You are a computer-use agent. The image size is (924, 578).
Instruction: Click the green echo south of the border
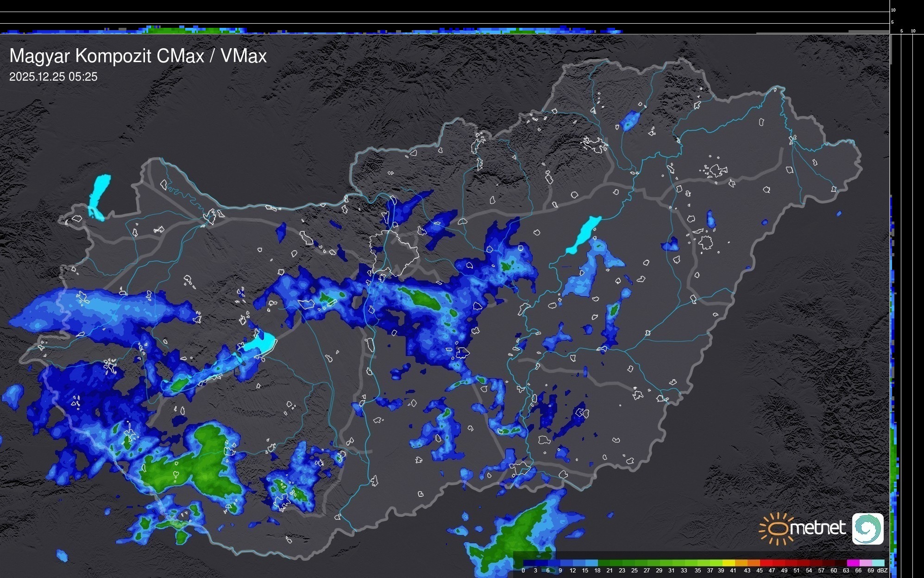(x=514, y=538)
